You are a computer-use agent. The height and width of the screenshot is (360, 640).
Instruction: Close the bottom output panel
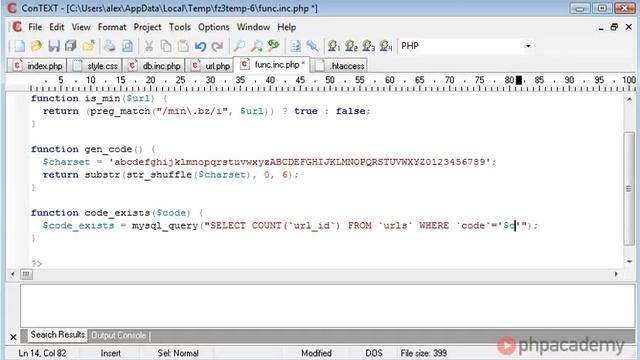click(13, 337)
